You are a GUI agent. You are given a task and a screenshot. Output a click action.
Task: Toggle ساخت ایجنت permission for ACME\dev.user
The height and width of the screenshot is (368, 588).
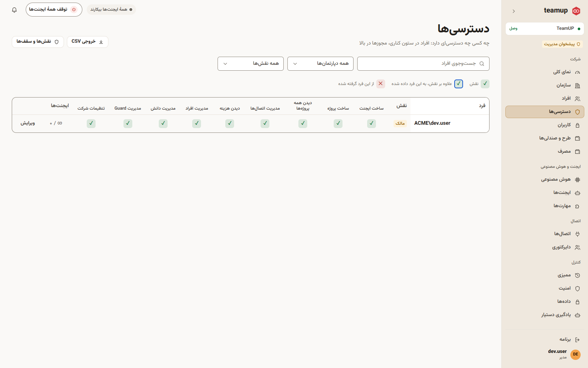[x=372, y=123]
